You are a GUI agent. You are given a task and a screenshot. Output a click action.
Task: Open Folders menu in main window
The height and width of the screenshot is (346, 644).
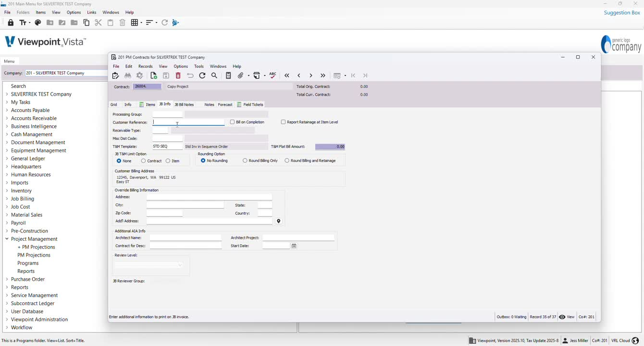tap(23, 12)
